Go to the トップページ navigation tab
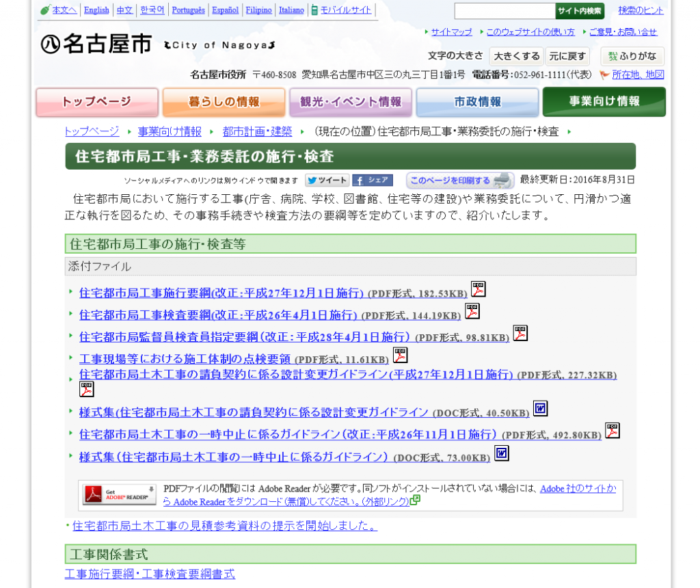This screenshot has width=700, height=588. 97,102
